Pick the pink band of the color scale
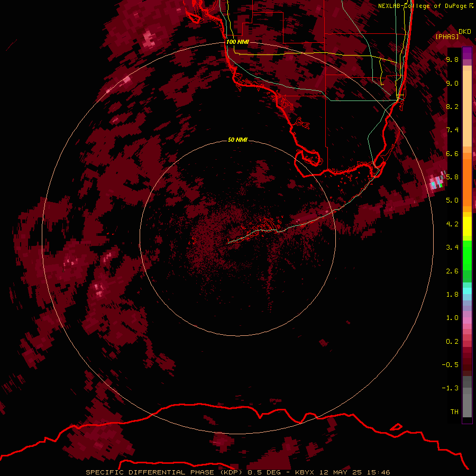The width and height of the screenshot is (476, 476). point(467,321)
